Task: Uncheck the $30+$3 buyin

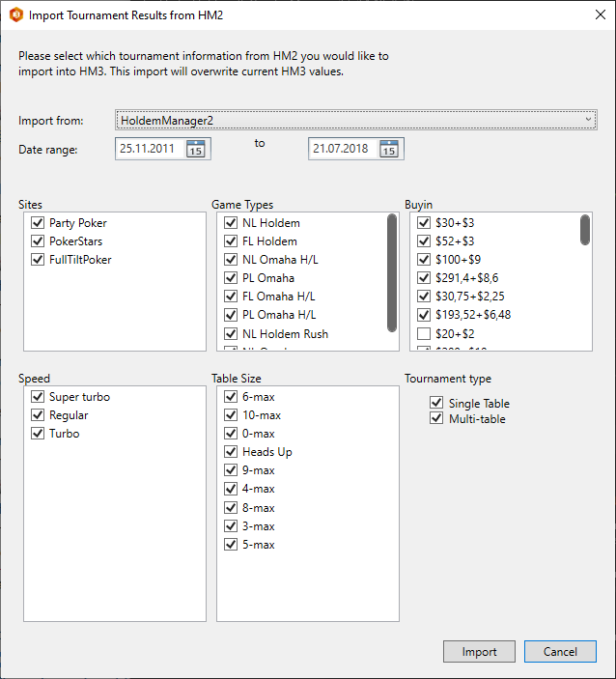Action: tap(424, 222)
